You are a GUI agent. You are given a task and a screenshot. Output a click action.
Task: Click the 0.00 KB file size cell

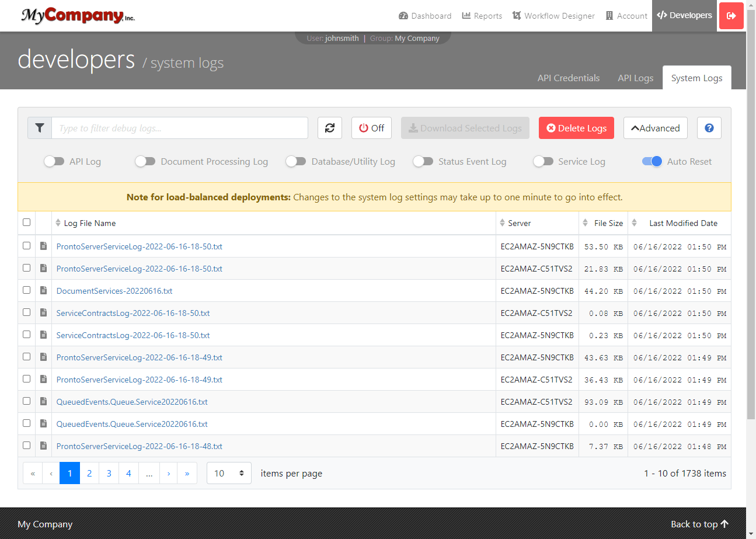click(x=604, y=424)
